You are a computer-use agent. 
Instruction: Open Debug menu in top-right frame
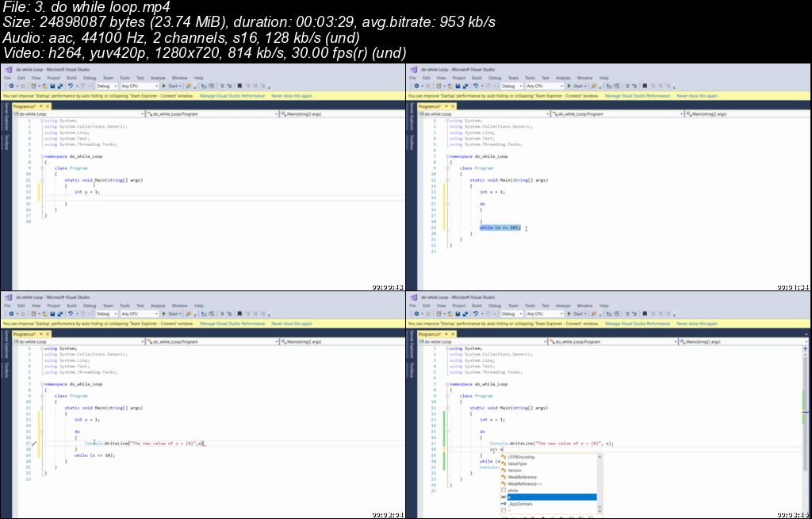(495, 78)
